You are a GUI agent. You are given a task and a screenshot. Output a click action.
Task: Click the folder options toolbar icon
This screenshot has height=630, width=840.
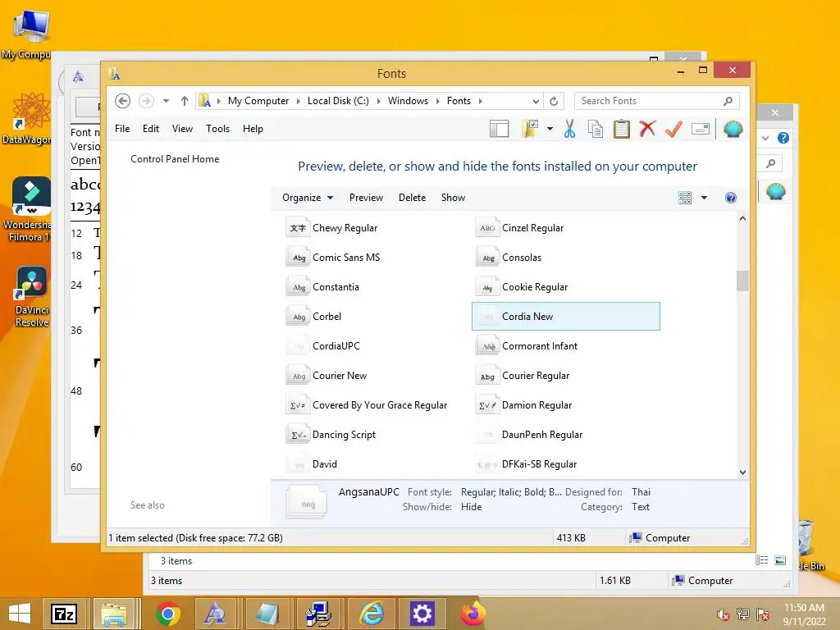[x=531, y=129]
